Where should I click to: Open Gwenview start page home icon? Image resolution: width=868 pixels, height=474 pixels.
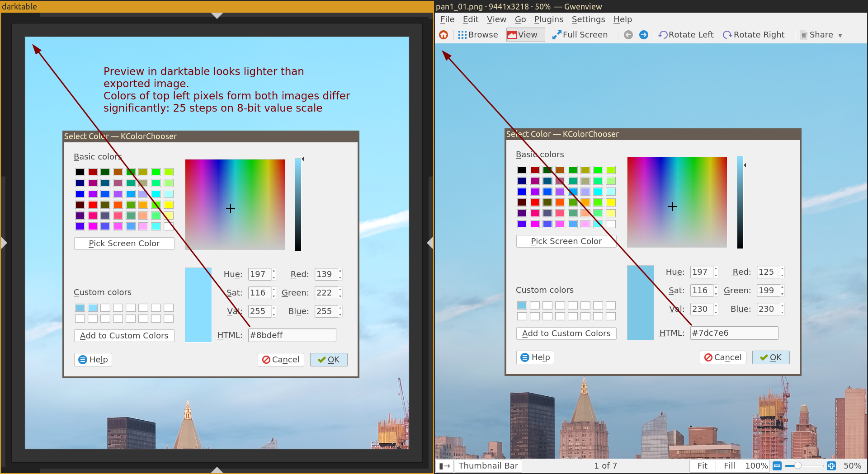(443, 35)
